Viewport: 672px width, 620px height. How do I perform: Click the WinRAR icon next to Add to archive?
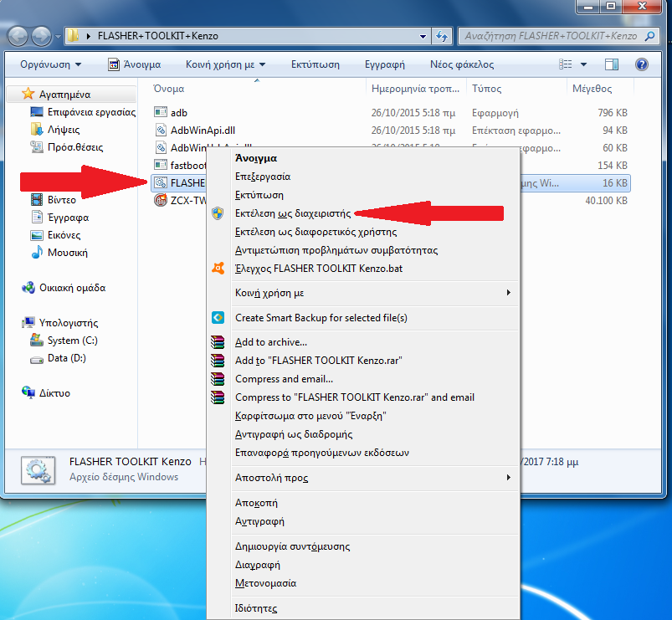(x=218, y=342)
